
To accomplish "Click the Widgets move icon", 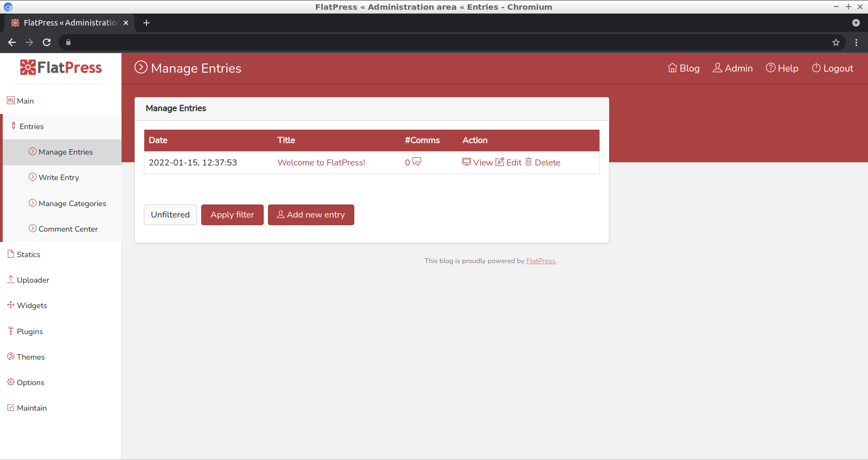I will point(10,305).
